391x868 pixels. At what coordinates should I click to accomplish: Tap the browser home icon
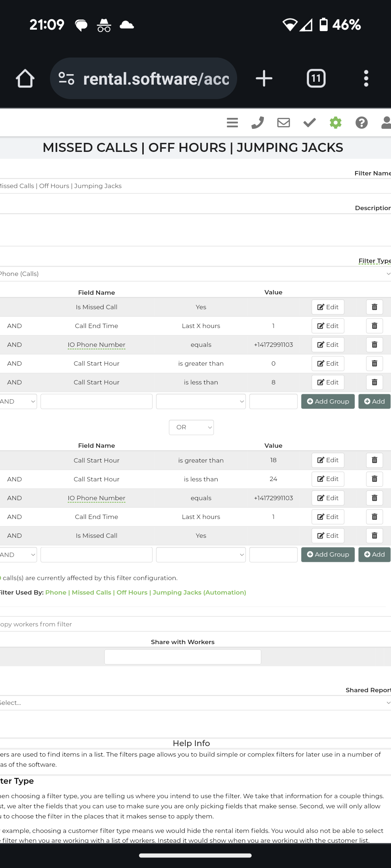pos(25,78)
